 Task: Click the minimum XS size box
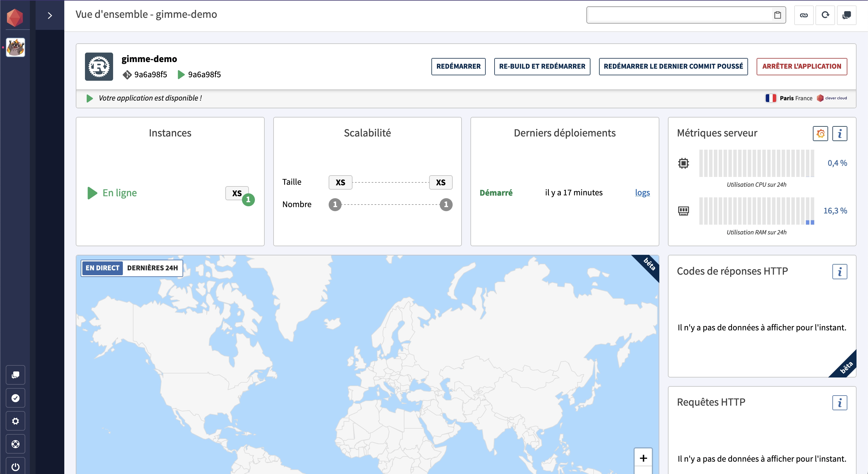pyautogui.click(x=340, y=182)
